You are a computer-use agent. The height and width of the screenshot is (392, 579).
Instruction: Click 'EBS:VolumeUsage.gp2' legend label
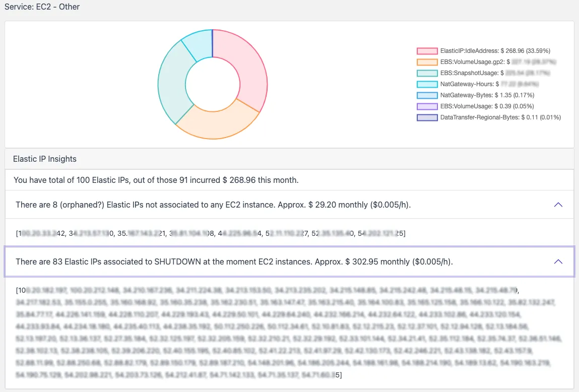tap(498, 62)
